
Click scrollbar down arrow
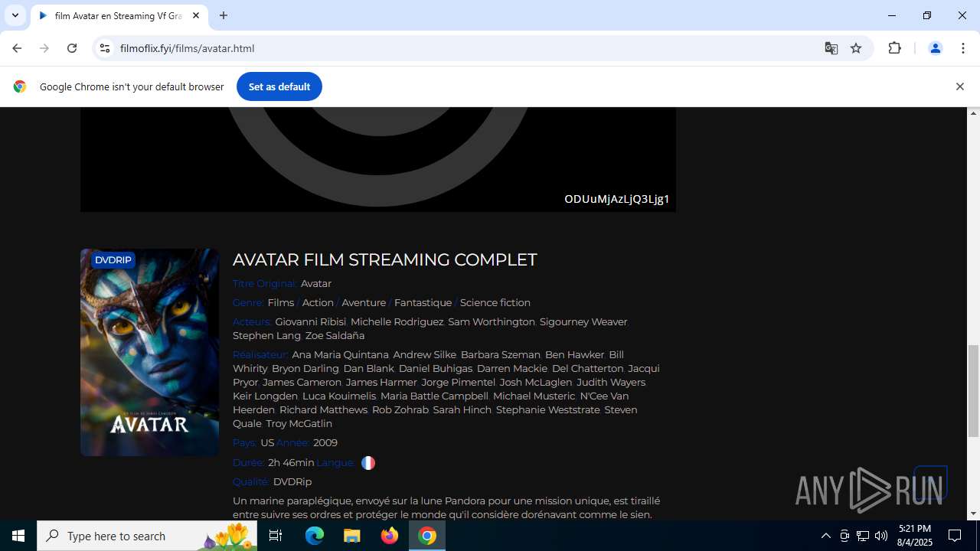(974, 514)
